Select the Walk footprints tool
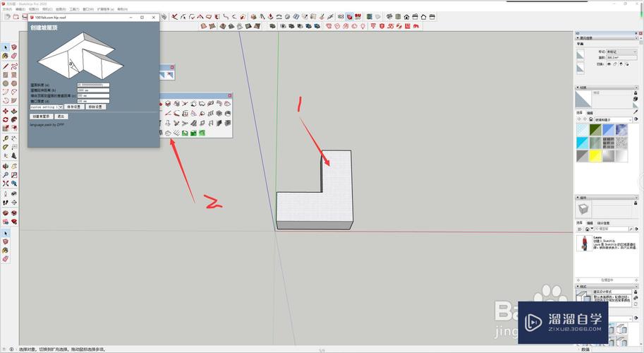 tap(6, 202)
